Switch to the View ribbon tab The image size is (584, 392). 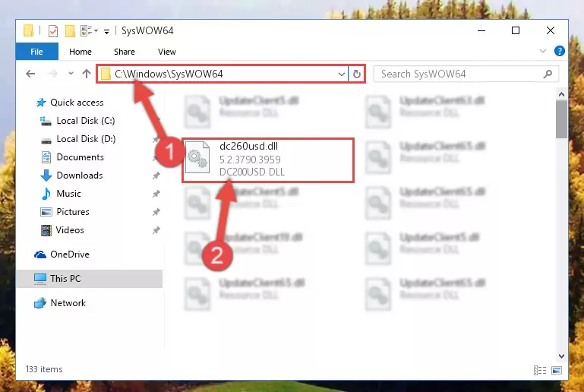167,52
